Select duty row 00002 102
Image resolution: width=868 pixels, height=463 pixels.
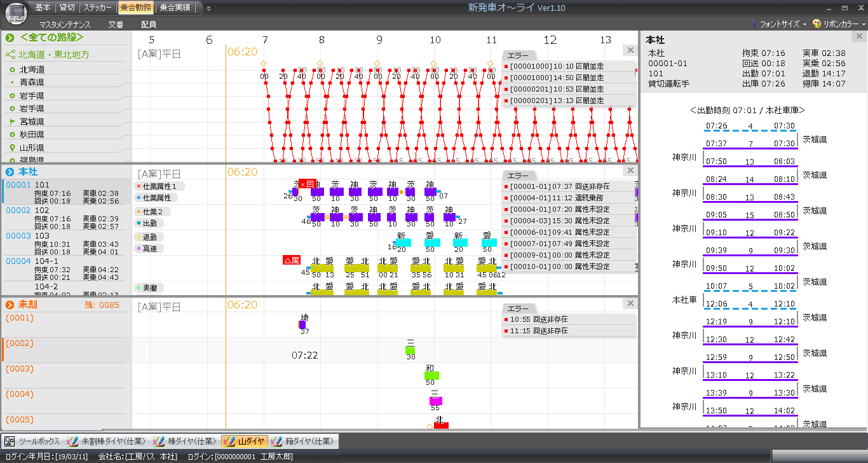[66, 218]
